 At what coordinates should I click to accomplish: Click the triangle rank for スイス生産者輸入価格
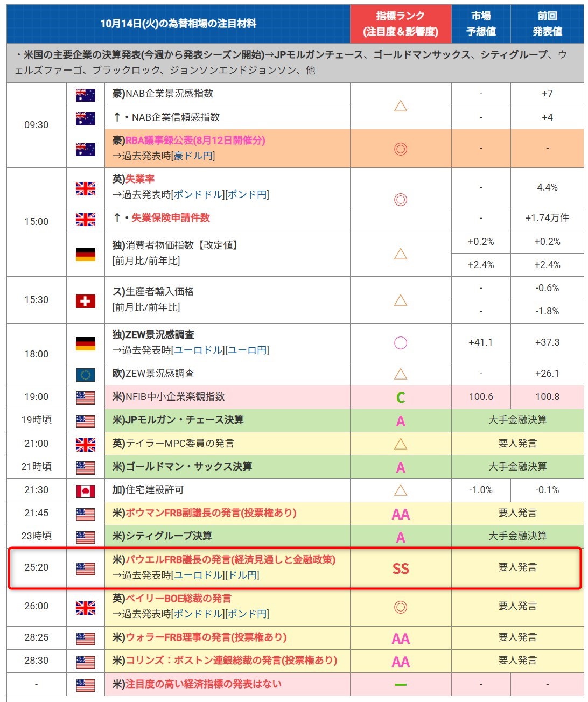(401, 300)
